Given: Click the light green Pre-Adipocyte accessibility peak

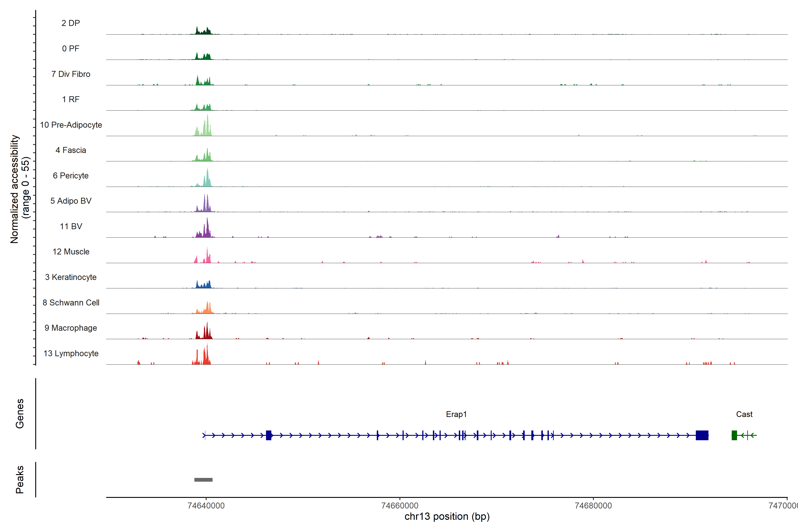Looking at the screenshot, I should click(x=207, y=129).
